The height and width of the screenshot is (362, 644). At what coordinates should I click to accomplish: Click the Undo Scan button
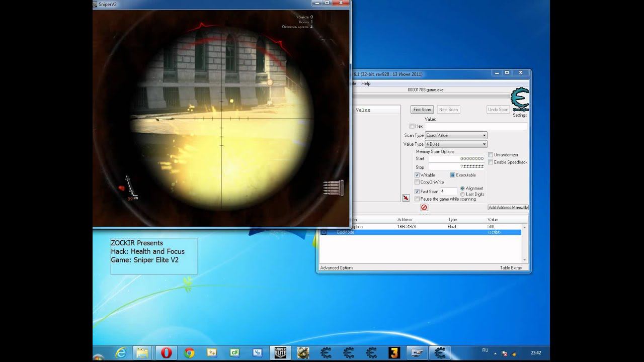pyautogui.click(x=498, y=110)
